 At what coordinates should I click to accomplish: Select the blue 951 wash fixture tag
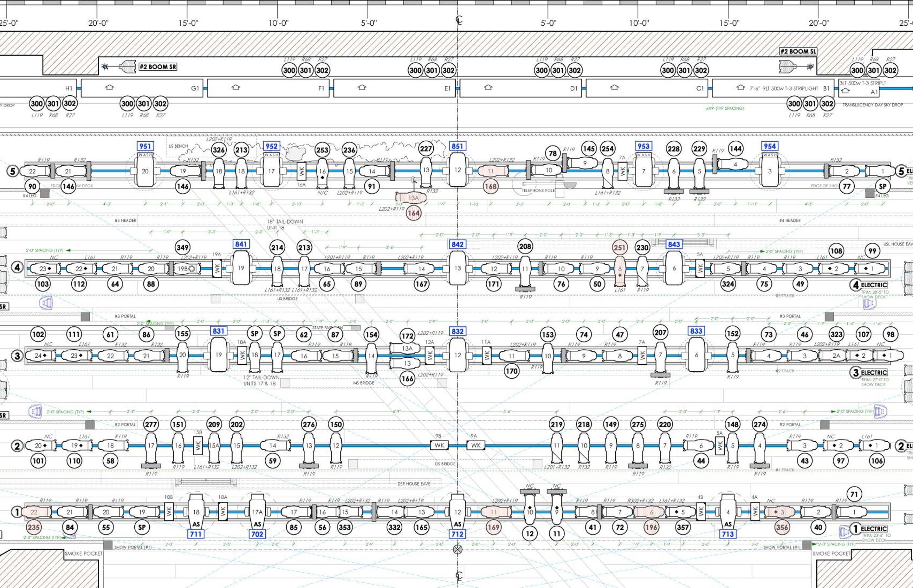(x=145, y=146)
